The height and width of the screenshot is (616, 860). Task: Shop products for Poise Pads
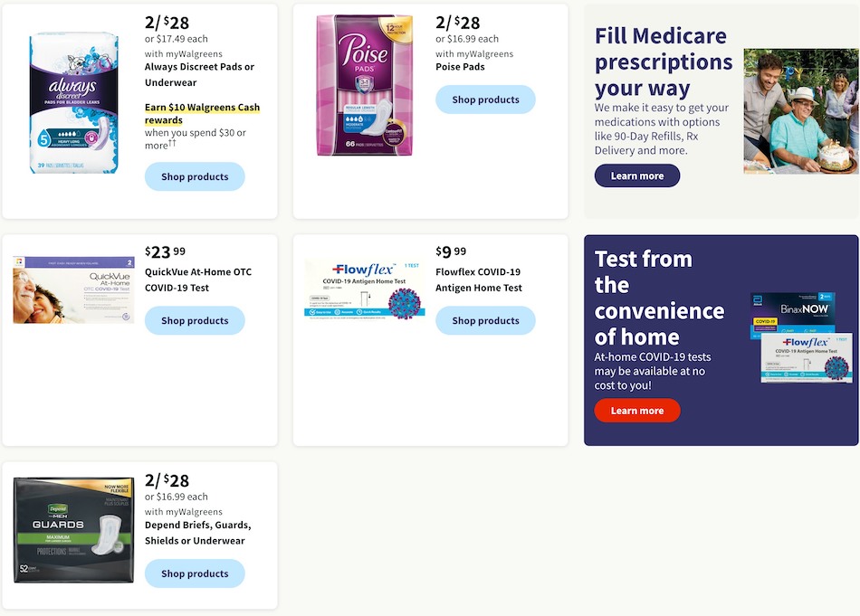(x=485, y=100)
